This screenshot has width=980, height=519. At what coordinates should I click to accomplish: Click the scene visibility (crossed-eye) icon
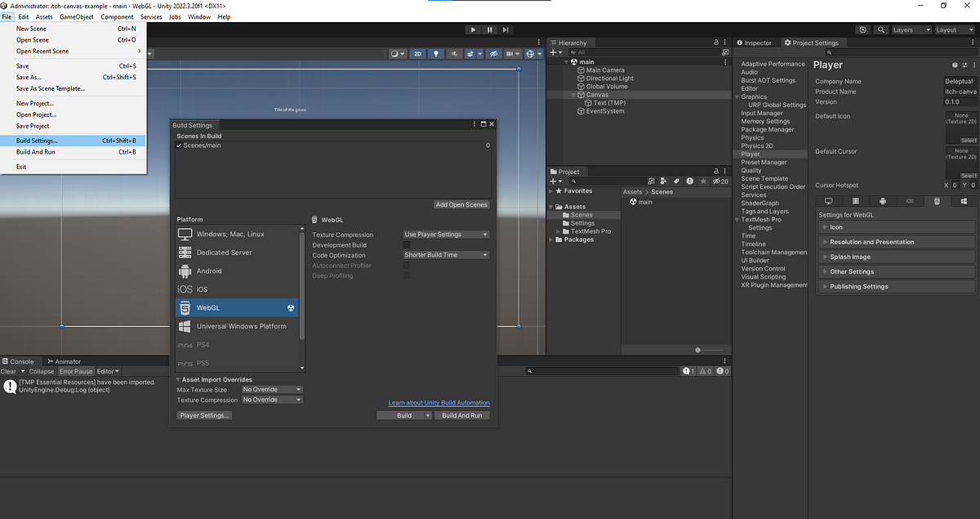pos(494,53)
